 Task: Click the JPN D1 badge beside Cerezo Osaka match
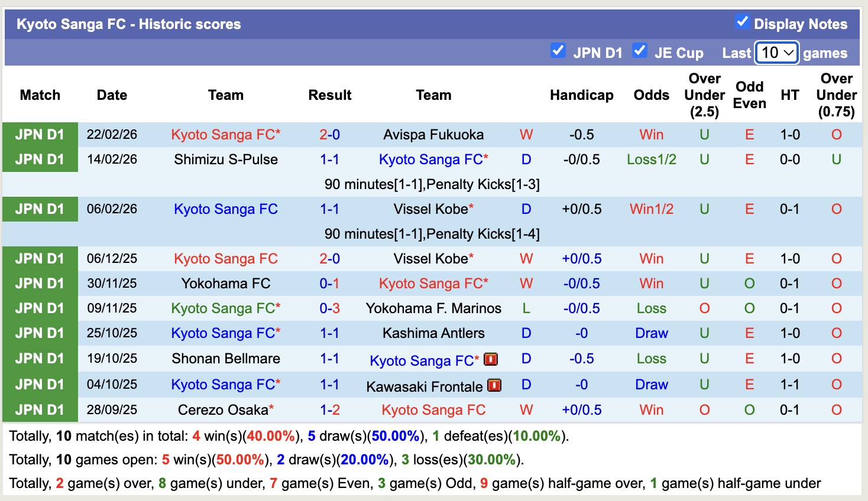coord(40,410)
